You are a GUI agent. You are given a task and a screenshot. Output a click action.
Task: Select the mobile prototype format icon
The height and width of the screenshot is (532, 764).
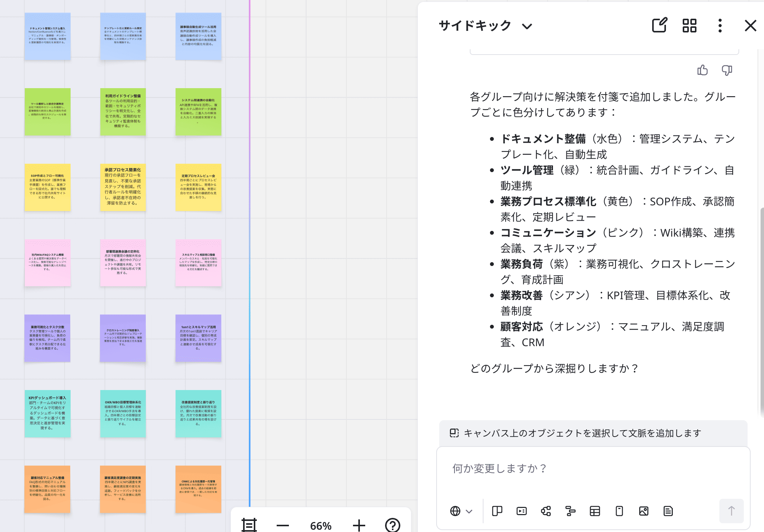click(x=619, y=511)
